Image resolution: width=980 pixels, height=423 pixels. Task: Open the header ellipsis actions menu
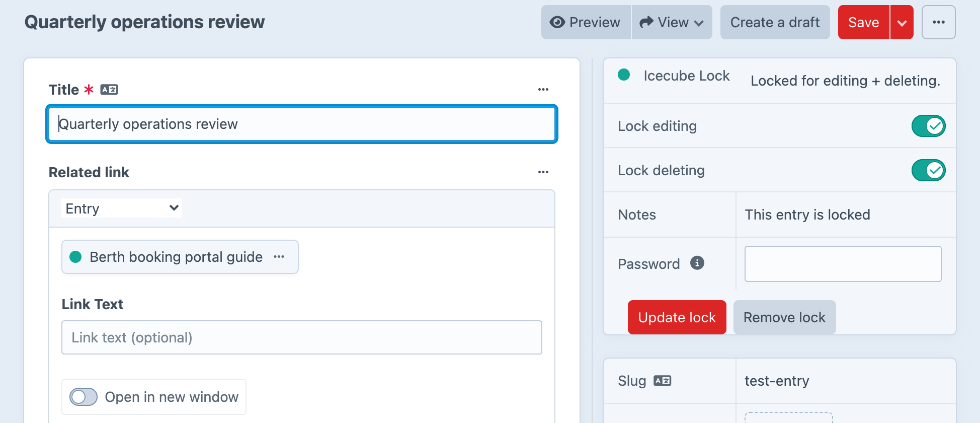click(x=938, y=22)
